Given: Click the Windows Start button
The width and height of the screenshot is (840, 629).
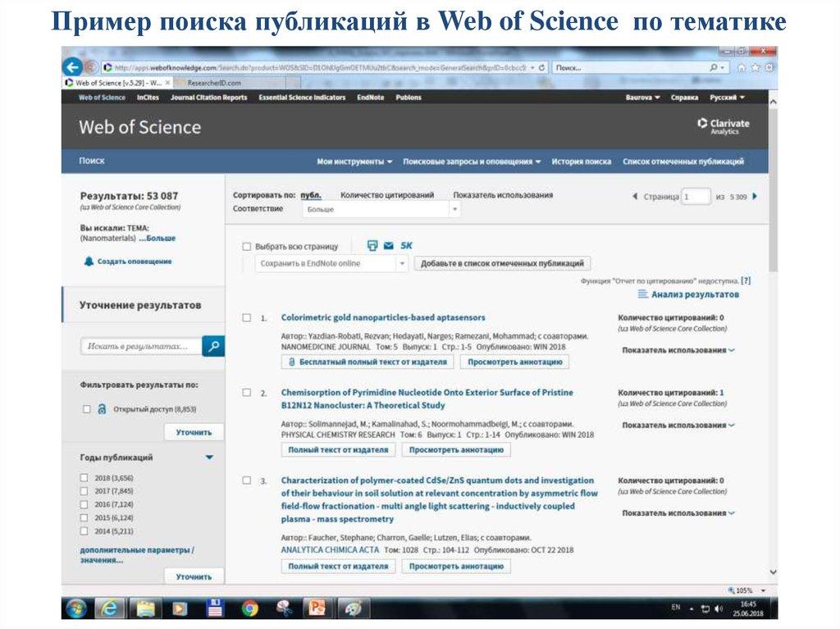Looking at the screenshot, I should click(x=76, y=608).
